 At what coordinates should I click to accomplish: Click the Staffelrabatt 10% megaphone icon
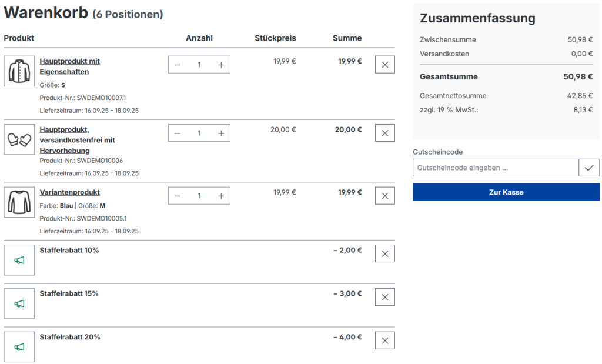[19, 261]
